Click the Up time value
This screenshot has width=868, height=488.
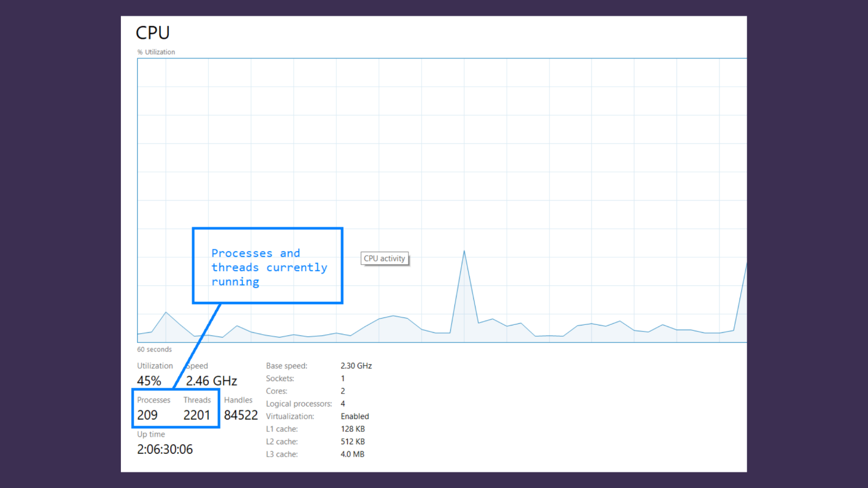click(165, 449)
